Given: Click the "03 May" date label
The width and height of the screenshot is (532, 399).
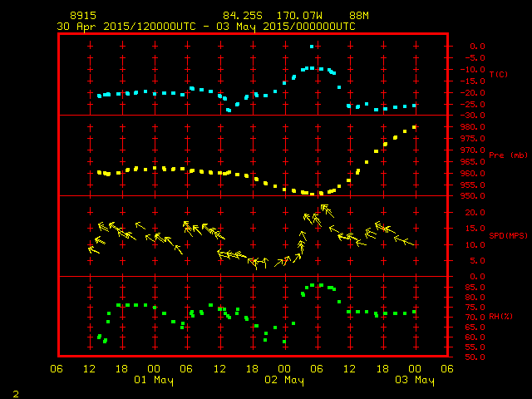Looking at the screenshot, I should (x=415, y=380).
